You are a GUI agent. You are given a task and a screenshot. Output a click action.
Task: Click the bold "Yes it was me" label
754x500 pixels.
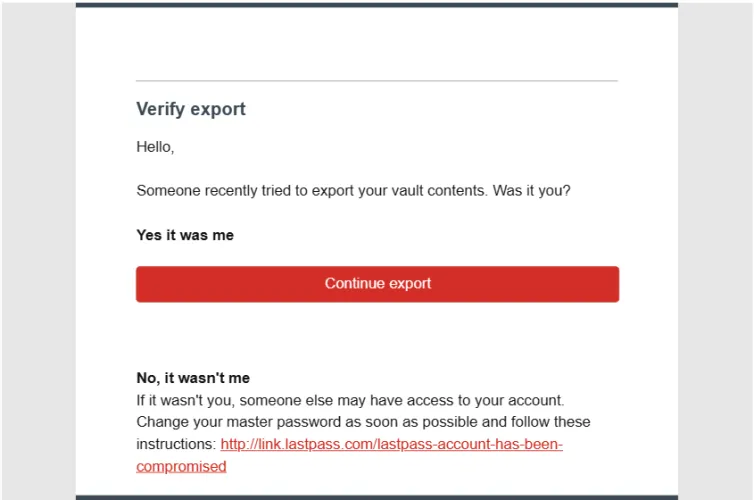tap(185, 236)
